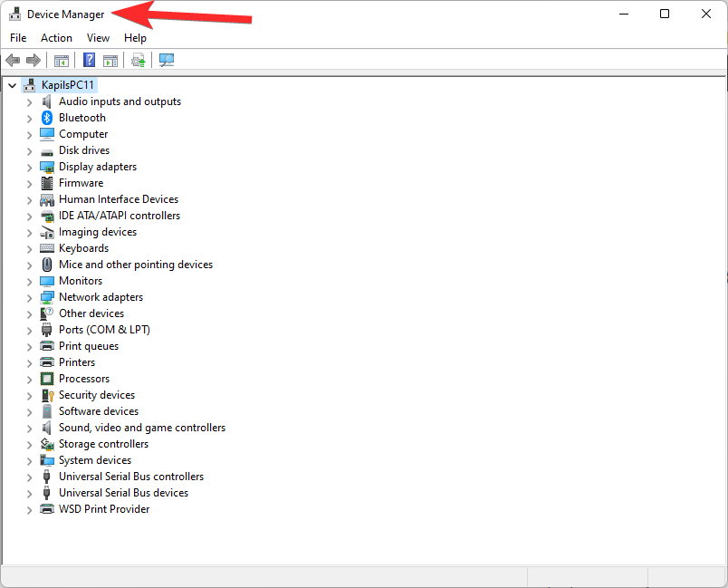
Task: Click the WSD Print Provider printer icon
Action: (47, 509)
